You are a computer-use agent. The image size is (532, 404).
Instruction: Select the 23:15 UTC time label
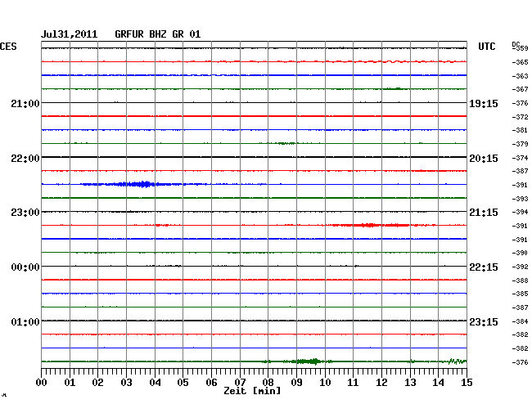tap(484, 321)
